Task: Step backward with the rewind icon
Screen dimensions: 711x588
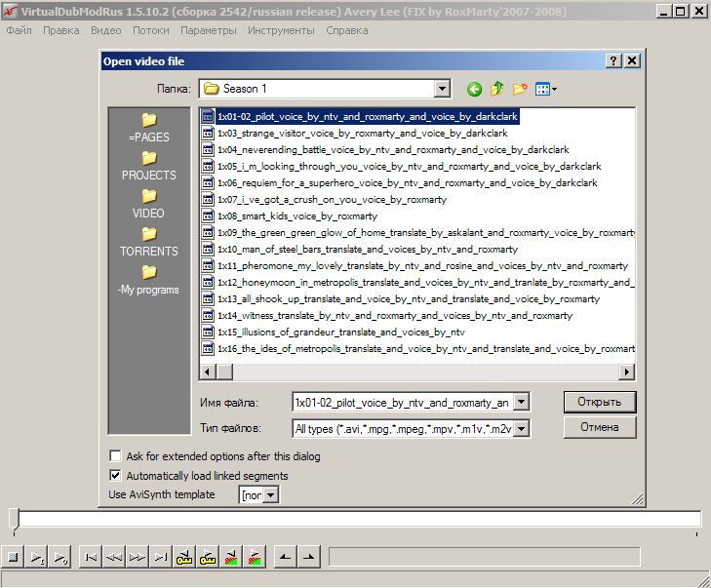Action: coord(114,557)
